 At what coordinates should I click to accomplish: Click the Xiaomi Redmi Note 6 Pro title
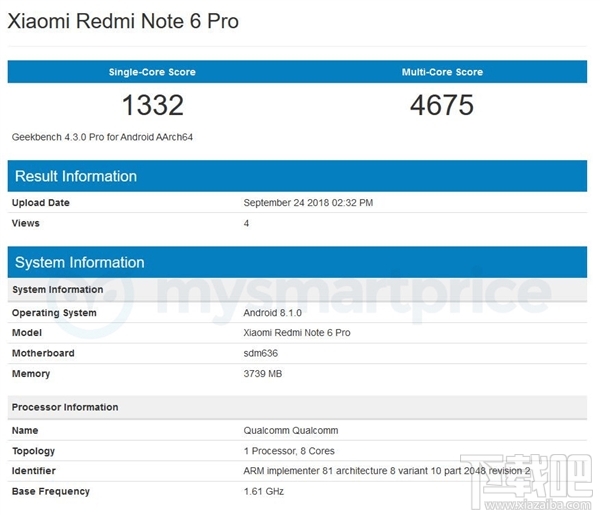click(123, 21)
